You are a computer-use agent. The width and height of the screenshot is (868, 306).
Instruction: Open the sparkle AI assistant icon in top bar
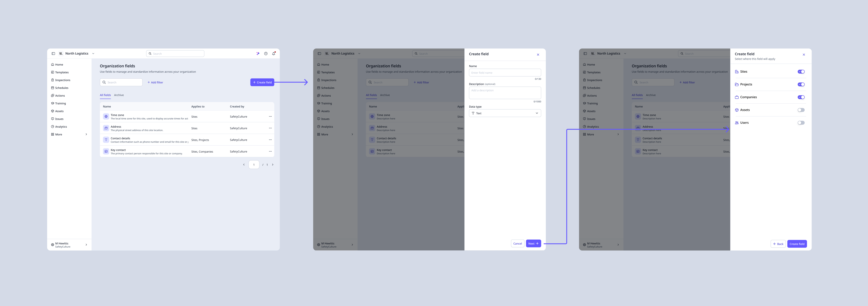click(x=258, y=54)
